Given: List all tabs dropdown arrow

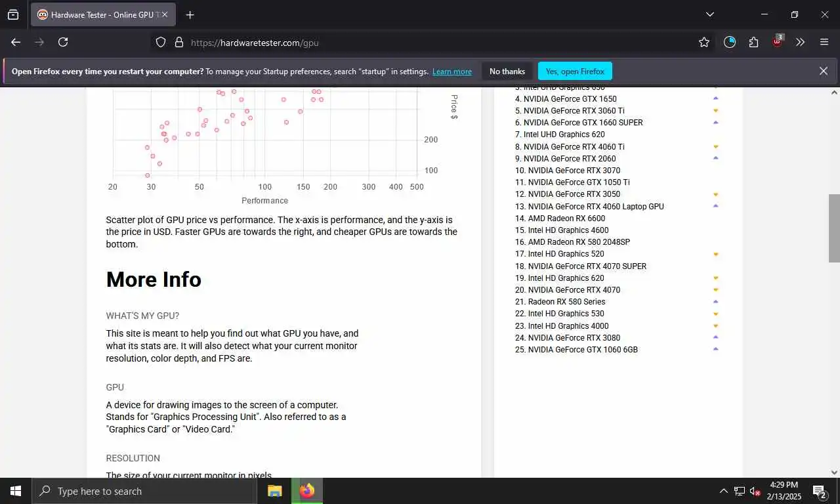Looking at the screenshot, I should pyautogui.click(x=710, y=14).
